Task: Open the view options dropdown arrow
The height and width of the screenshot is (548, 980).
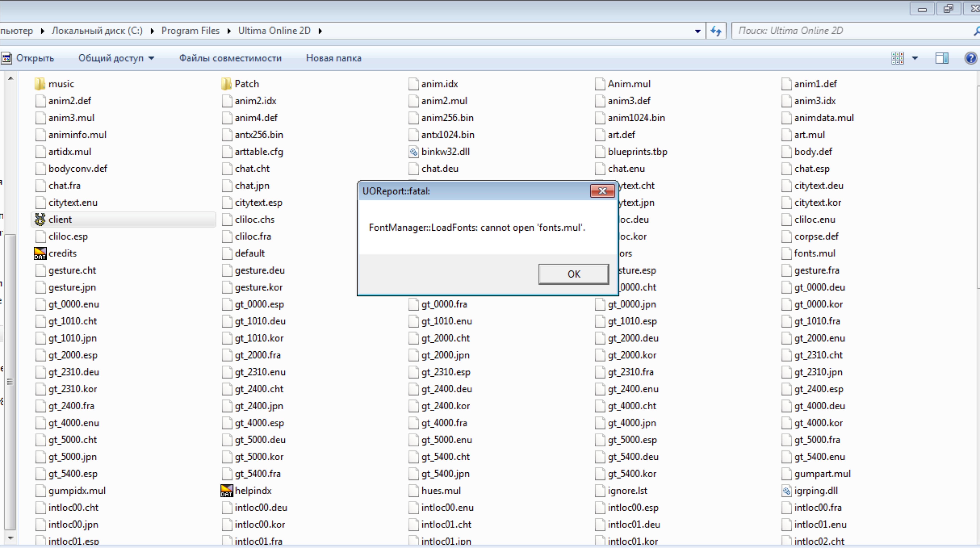Action: point(914,58)
